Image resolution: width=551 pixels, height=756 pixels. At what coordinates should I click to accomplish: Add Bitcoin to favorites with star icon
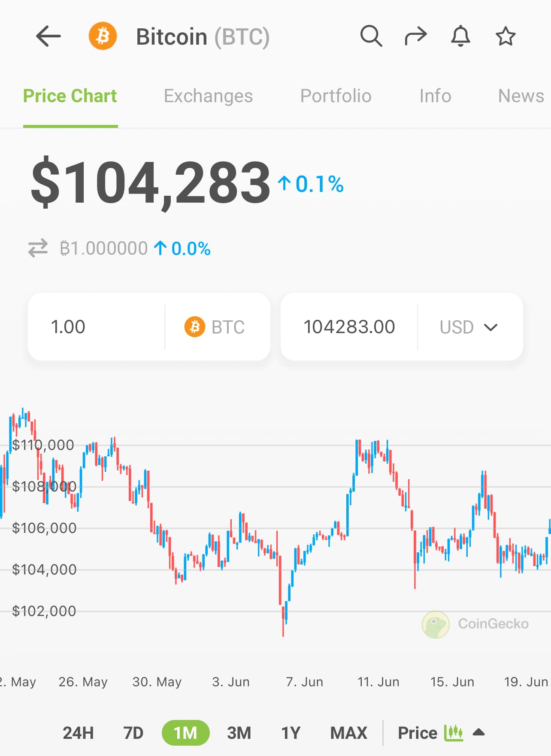point(506,36)
